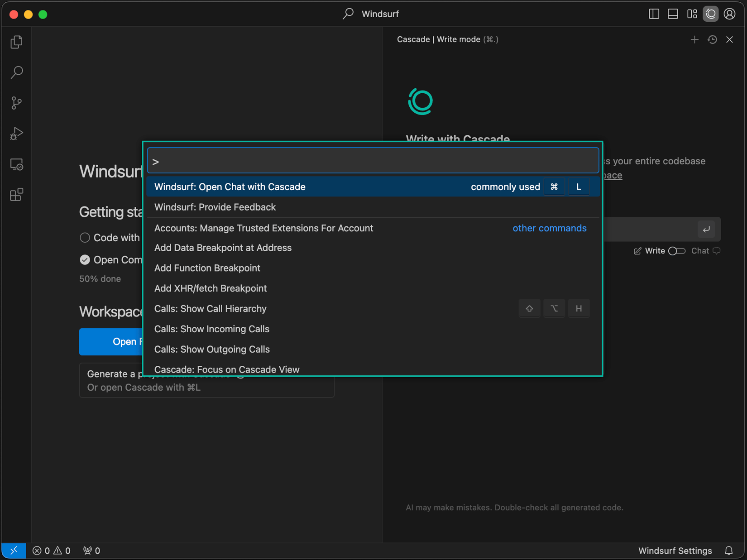Click the send arrow in Cascade input

[706, 229]
